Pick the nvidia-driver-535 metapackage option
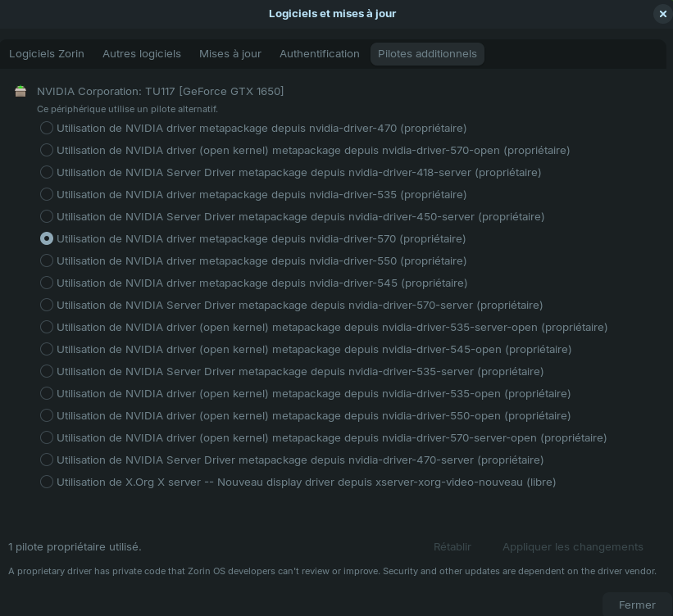This screenshot has width=673, height=616. 47,194
